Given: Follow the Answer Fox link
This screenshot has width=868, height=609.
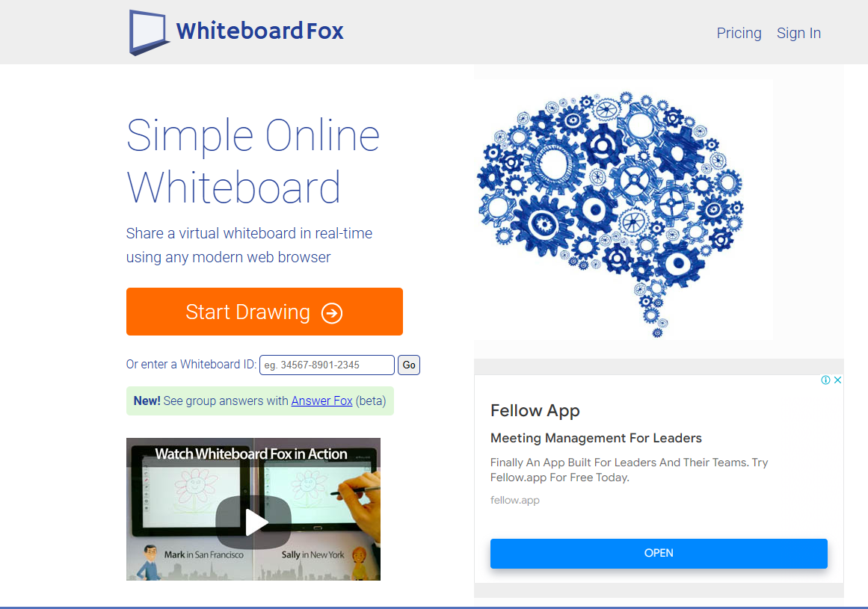Looking at the screenshot, I should pyautogui.click(x=321, y=401).
